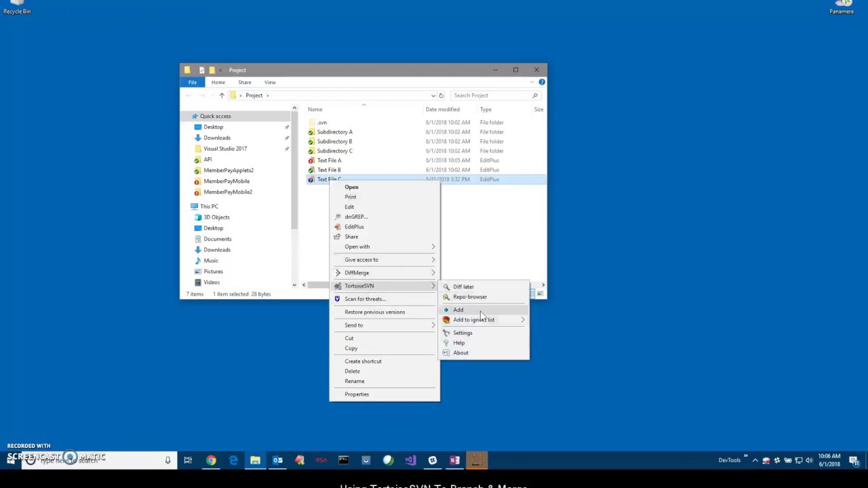Click the Help question mark icon

click(x=446, y=343)
